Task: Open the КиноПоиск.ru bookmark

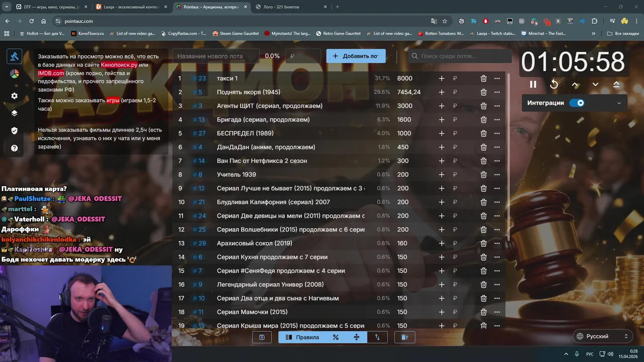Action: pyautogui.click(x=87, y=34)
